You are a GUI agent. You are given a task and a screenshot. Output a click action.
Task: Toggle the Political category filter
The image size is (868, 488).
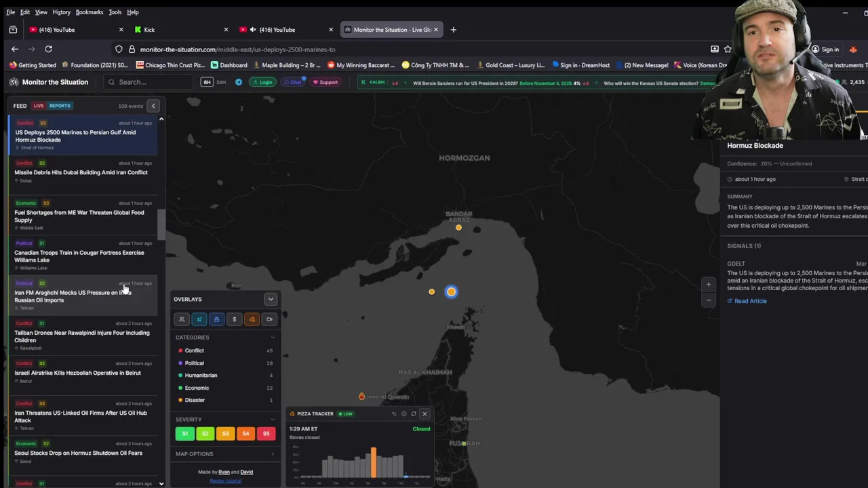pos(225,363)
